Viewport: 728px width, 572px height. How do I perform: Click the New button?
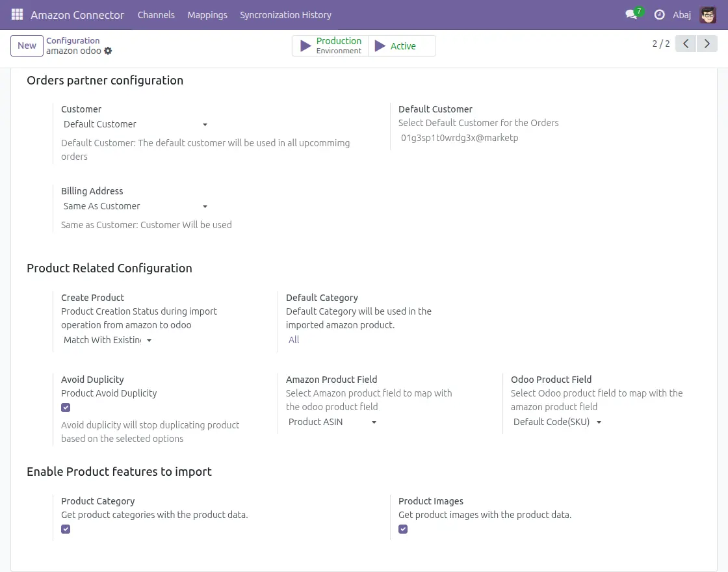tap(26, 45)
